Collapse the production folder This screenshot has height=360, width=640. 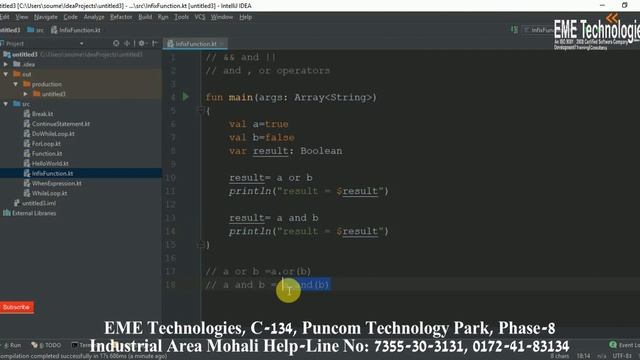(x=16, y=84)
